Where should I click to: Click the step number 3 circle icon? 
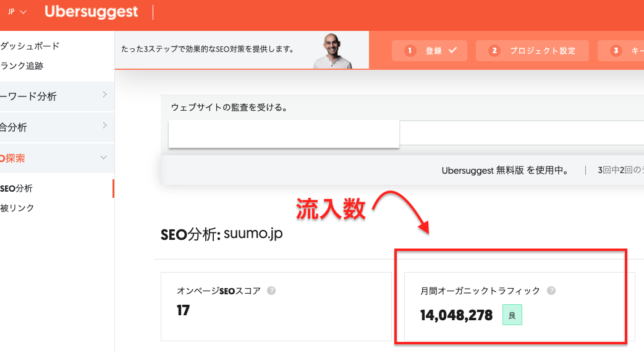[616, 51]
